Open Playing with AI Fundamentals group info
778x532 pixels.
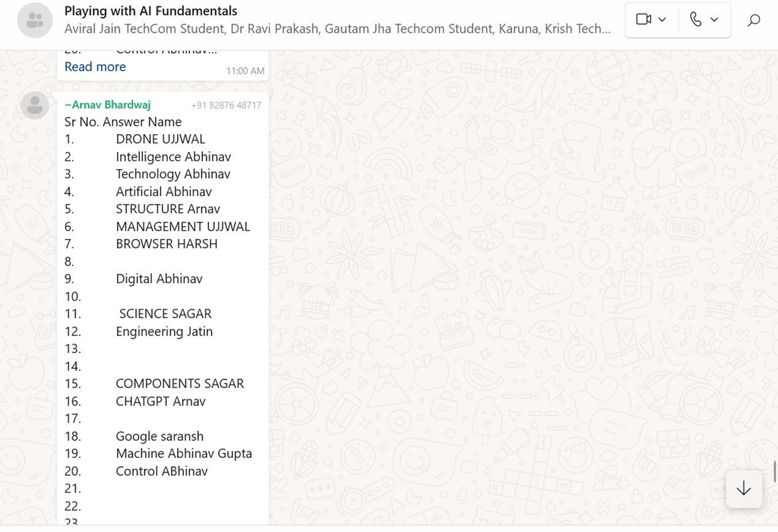tap(151, 11)
